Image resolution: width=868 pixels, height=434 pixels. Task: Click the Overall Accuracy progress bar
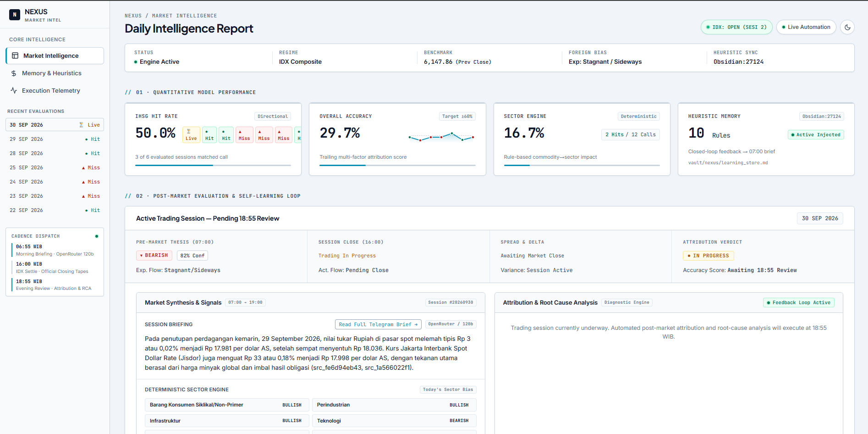pos(397,165)
